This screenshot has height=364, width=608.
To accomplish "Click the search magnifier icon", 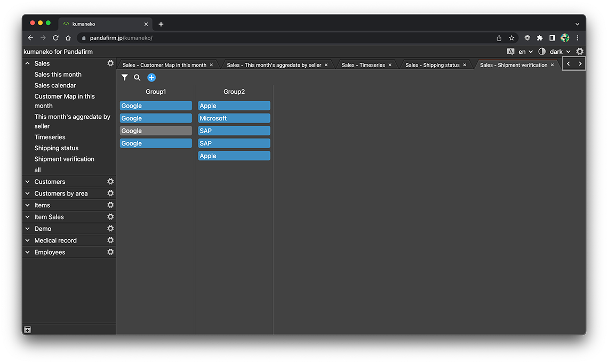I will click(x=137, y=78).
